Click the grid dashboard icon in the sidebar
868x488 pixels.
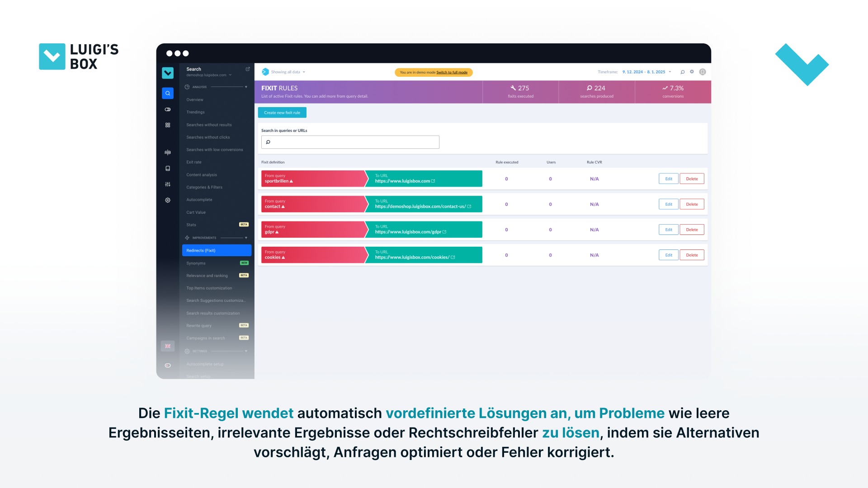tap(168, 125)
